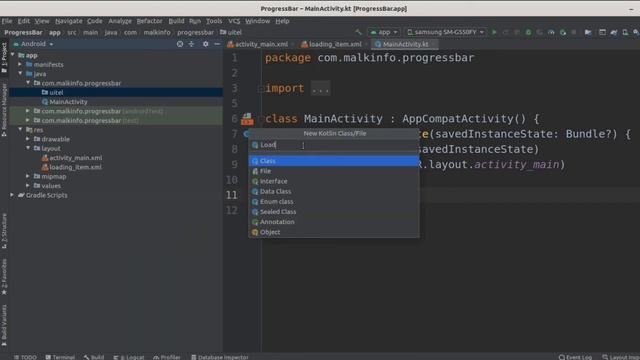Click the Stop square icon in toolbar
Image resolution: width=640 pixels, height=360 pixels.
click(574, 32)
